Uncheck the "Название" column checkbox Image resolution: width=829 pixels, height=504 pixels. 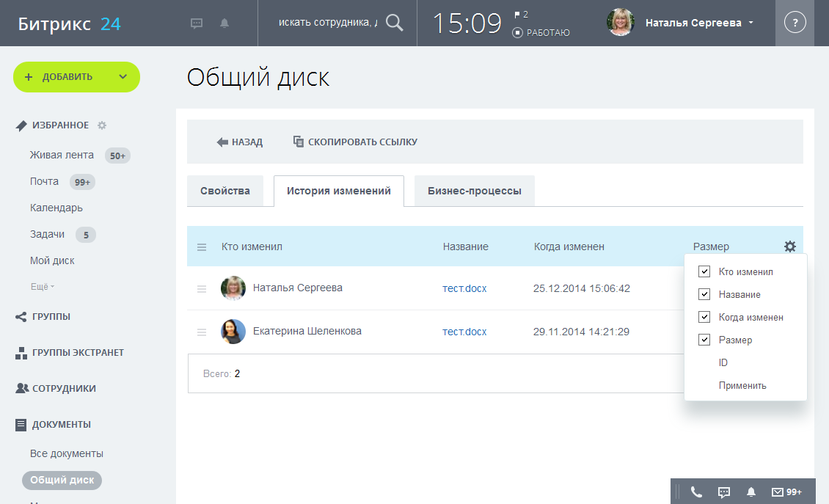pos(704,294)
